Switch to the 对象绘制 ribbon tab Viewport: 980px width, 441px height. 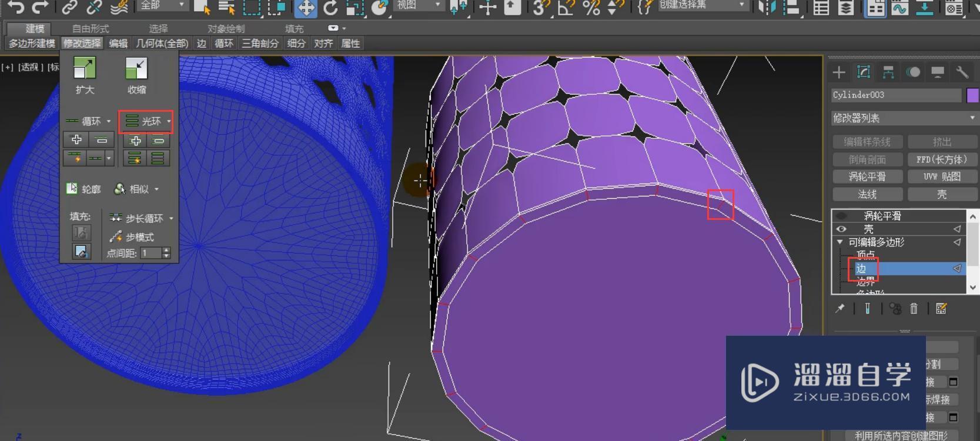click(226, 28)
